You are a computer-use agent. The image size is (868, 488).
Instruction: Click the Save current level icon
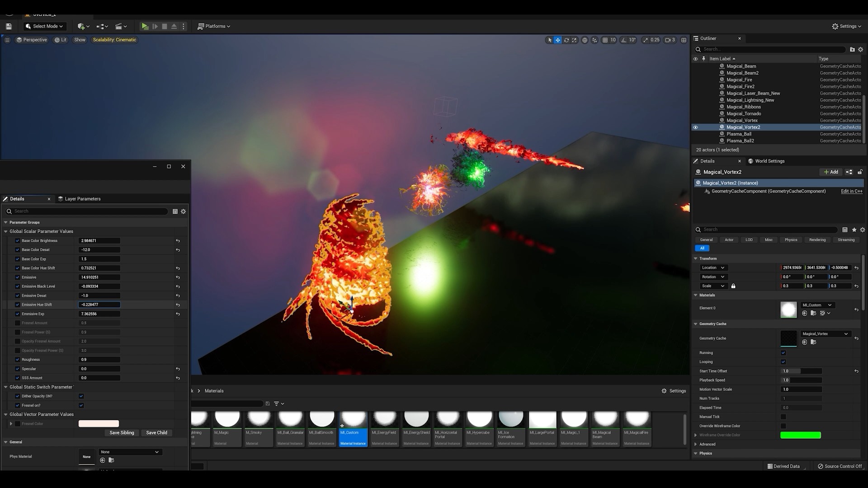click(x=8, y=26)
